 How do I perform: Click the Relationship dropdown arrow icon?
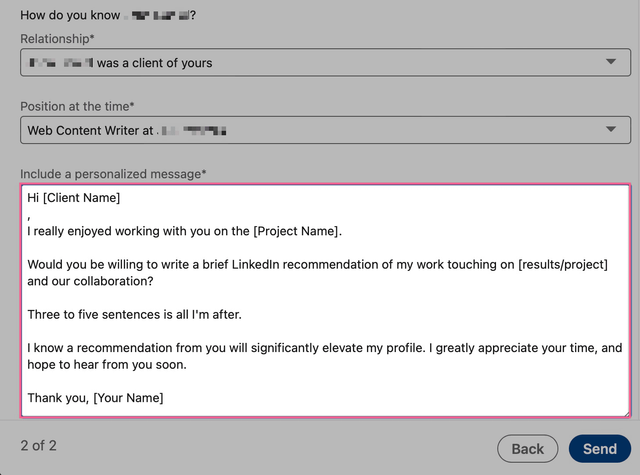click(x=611, y=62)
